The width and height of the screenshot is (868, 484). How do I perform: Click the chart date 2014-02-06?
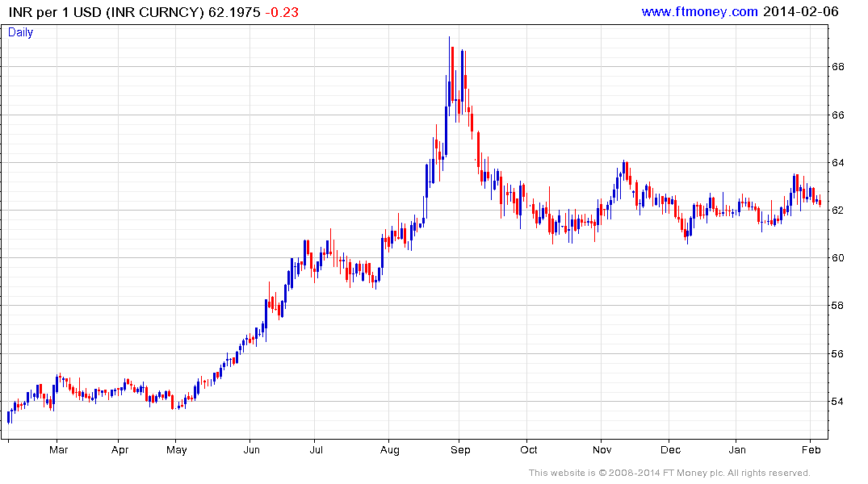800,11
